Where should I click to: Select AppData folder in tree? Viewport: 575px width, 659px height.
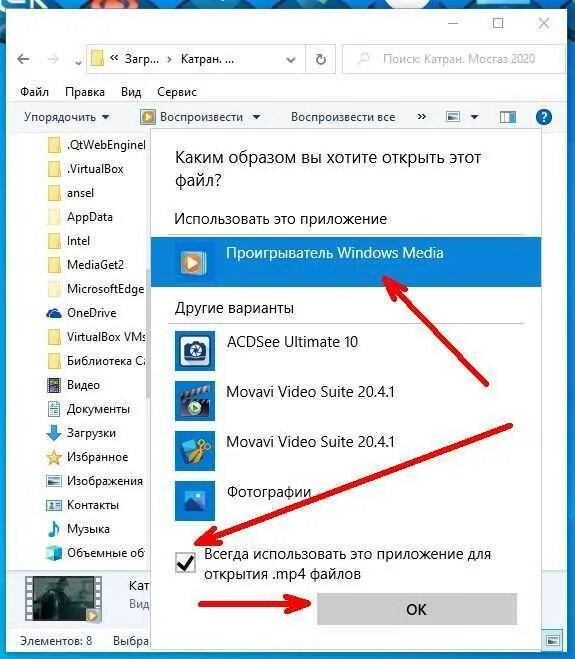(x=80, y=217)
